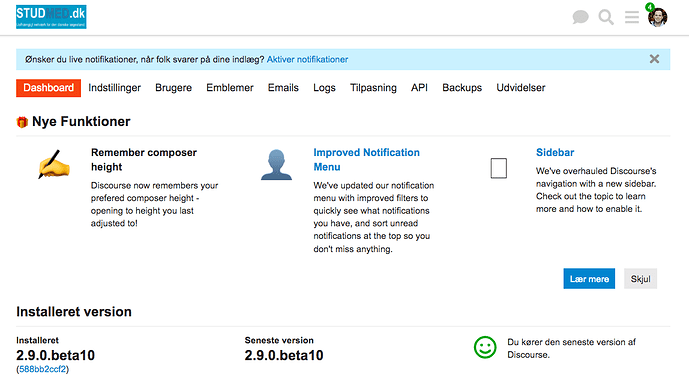Click the gift icon beside Nye Funktioner

coord(22,122)
